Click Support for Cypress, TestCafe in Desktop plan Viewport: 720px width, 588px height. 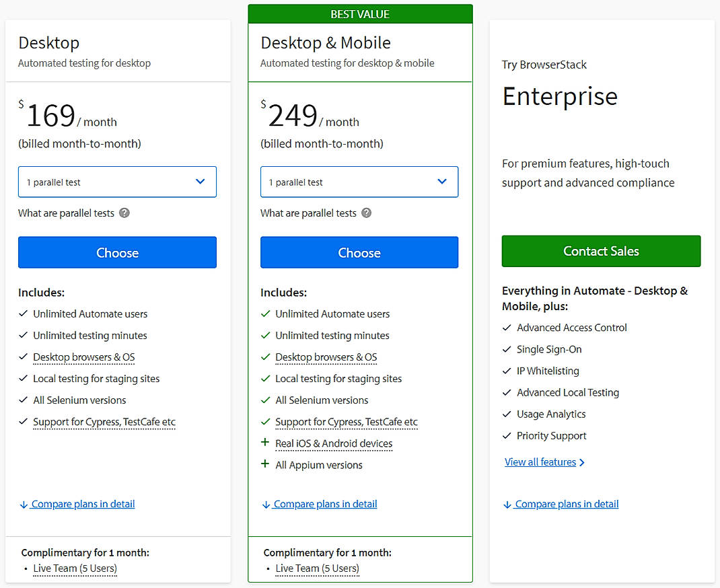pos(104,422)
